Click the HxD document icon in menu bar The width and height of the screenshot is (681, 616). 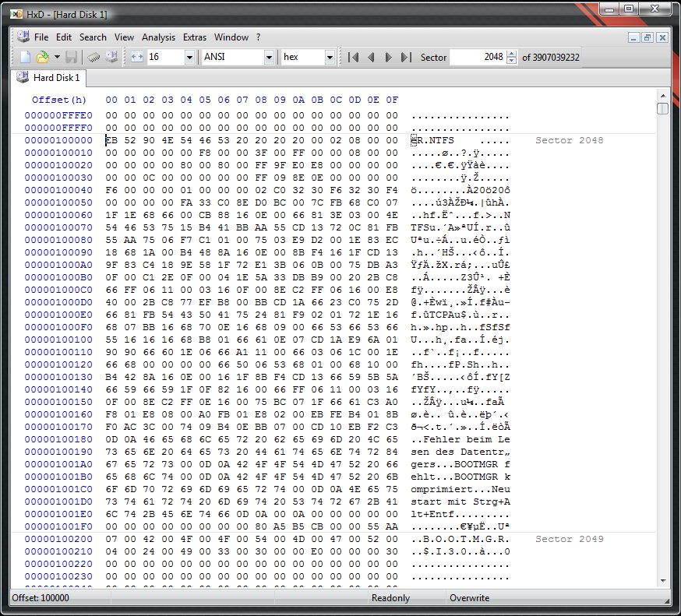[x=23, y=37]
